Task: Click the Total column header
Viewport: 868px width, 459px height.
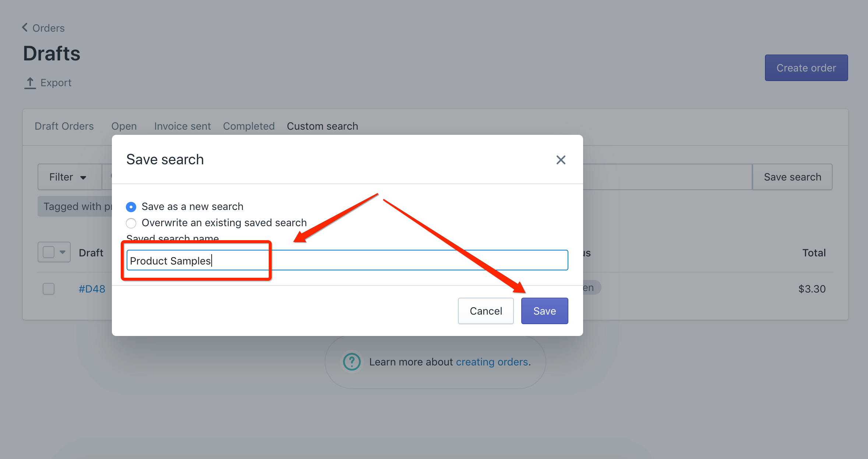Action: (814, 253)
